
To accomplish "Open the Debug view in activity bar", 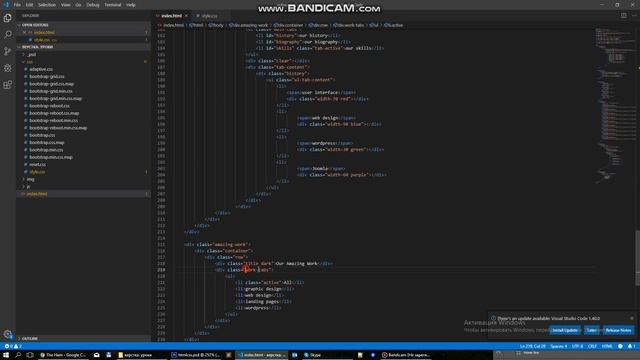I will pyautogui.click(x=7, y=68).
